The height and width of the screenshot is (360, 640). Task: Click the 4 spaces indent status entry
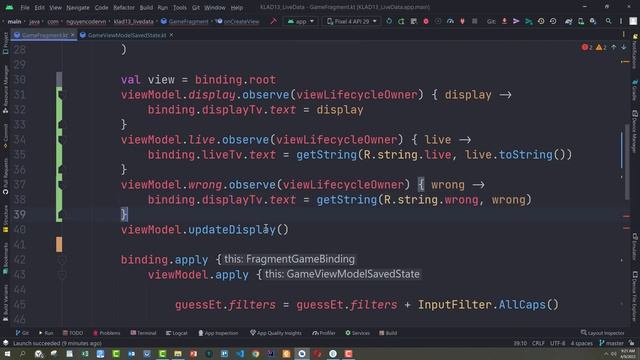[x=582, y=343]
